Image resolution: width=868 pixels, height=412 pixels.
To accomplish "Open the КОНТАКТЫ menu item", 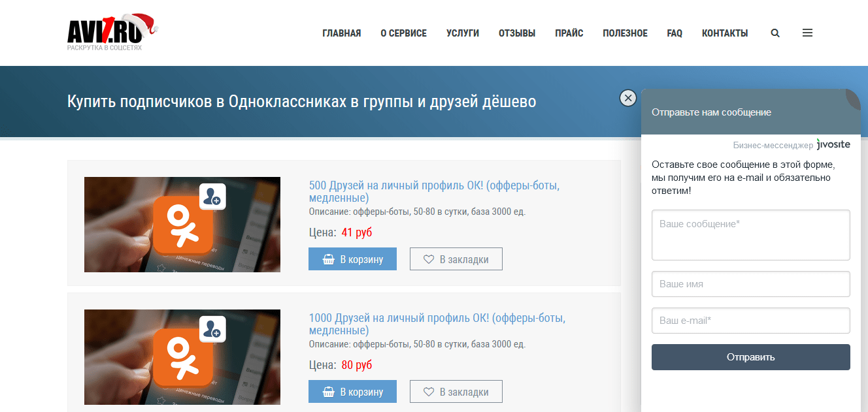I will click(x=725, y=33).
